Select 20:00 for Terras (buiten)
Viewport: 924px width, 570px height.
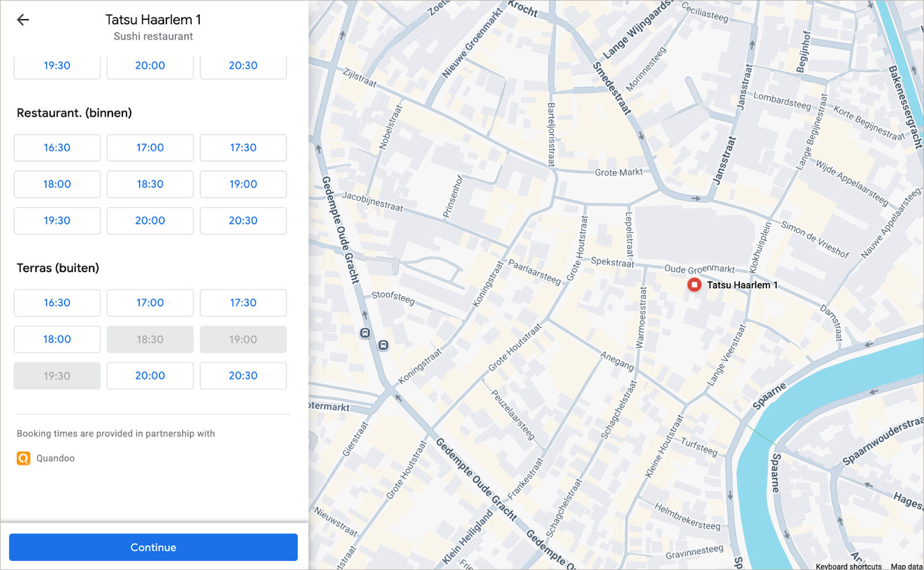pyautogui.click(x=150, y=376)
